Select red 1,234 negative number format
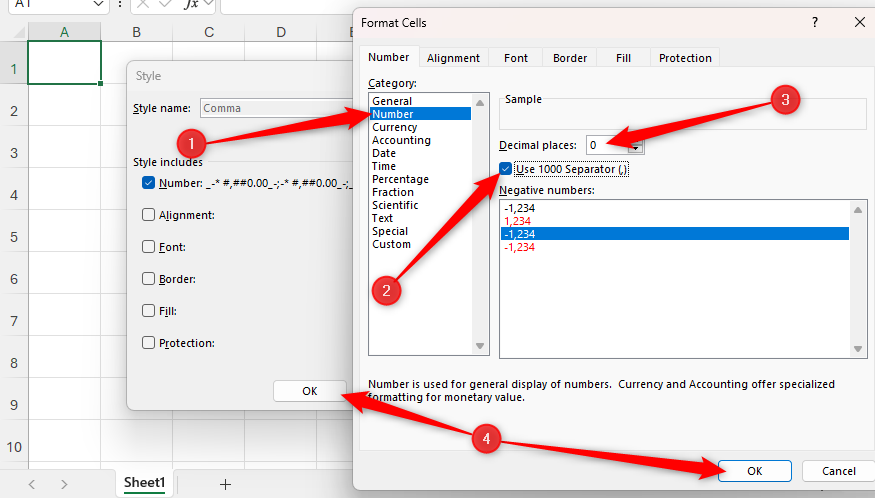The image size is (875, 498). click(x=518, y=221)
